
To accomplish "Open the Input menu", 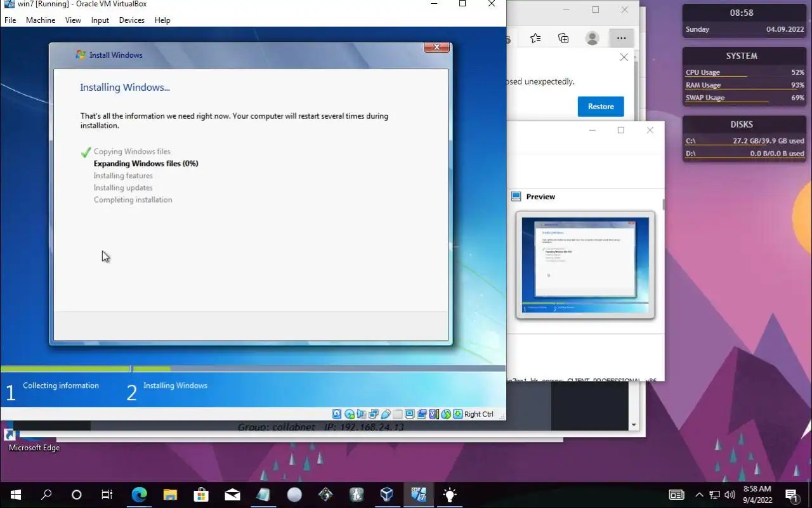I will (100, 20).
